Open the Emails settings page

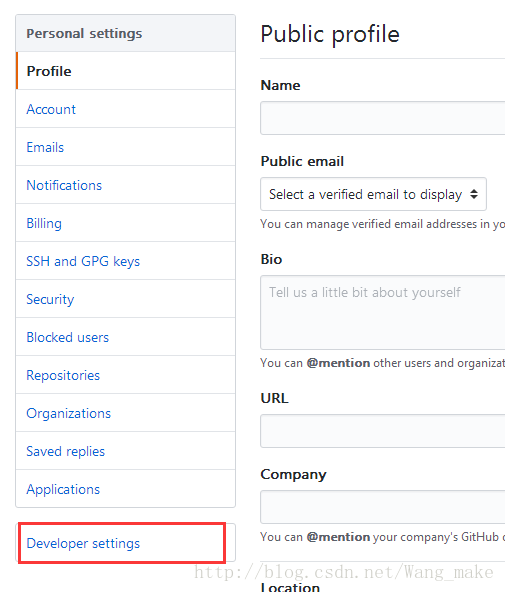click(x=126, y=147)
